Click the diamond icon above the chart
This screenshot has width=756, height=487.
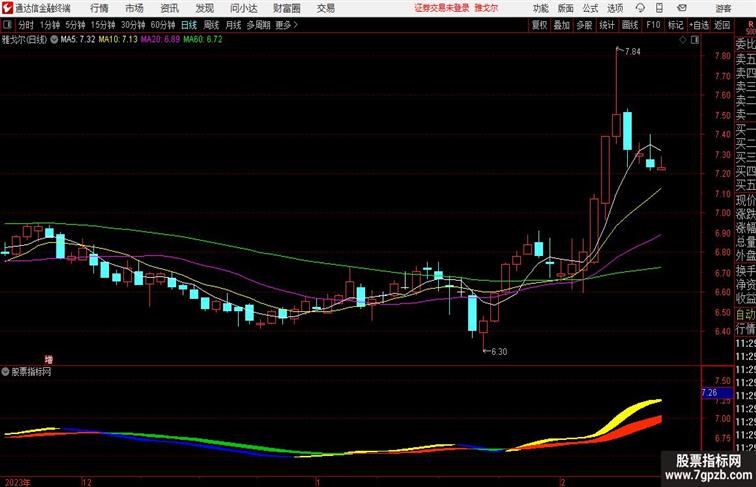click(x=683, y=40)
